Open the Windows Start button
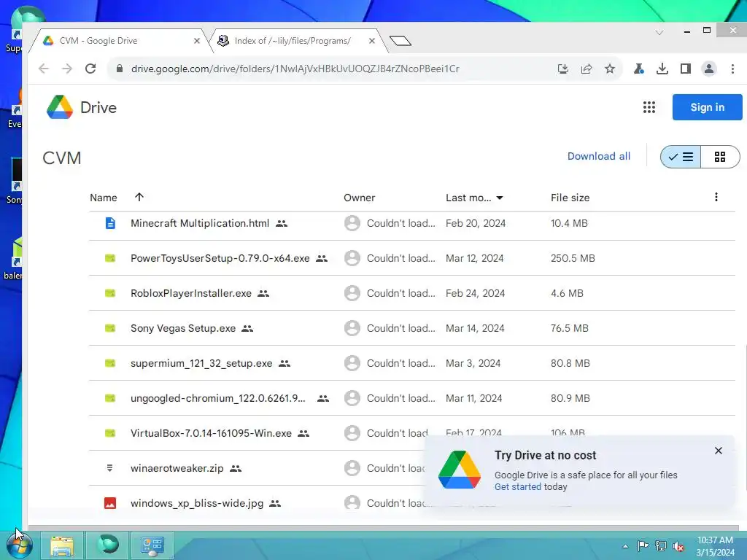This screenshot has width=747, height=560. 19,545
